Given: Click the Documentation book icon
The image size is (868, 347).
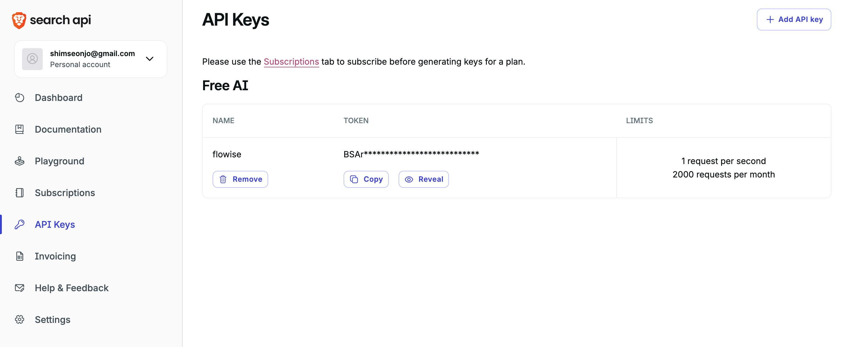Looking at the screenshot, I should 20,129.
